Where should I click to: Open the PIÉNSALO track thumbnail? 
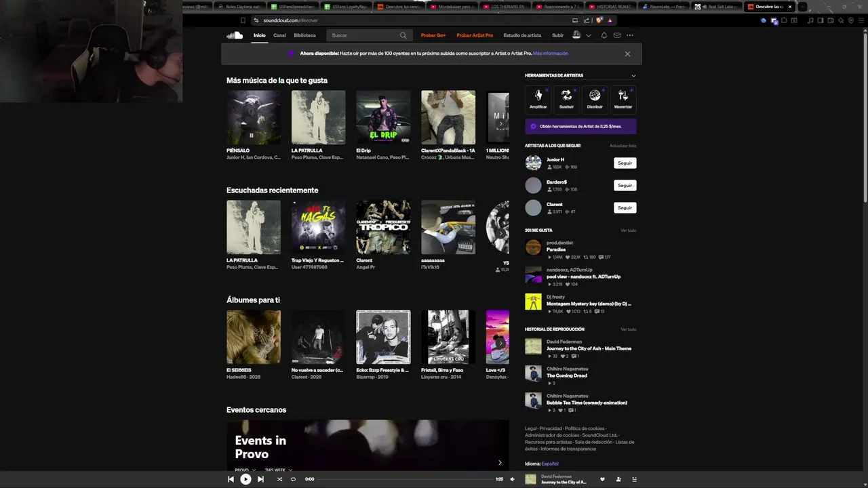point(254,117)
